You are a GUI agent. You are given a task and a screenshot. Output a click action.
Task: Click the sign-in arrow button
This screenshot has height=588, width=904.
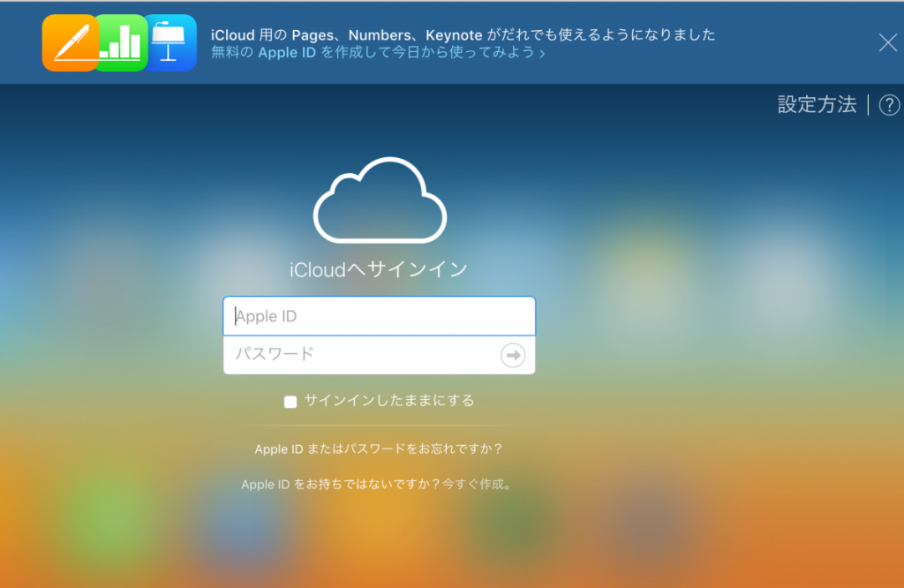pyautogui.click(x=513, y=355)
